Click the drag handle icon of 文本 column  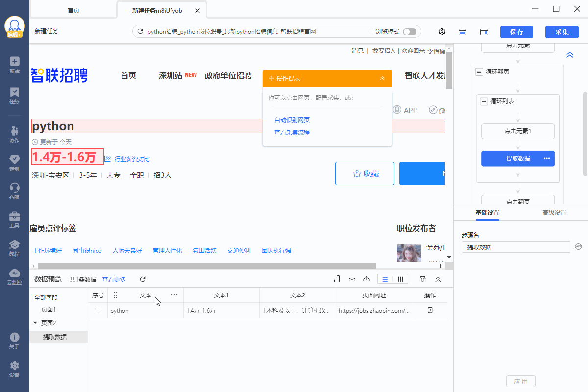(x=116, y=295)
